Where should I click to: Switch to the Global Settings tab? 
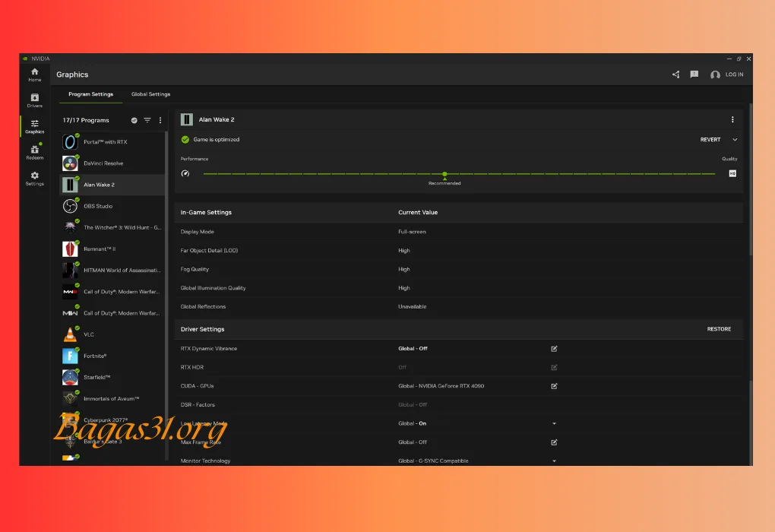(x=150, y=94)
